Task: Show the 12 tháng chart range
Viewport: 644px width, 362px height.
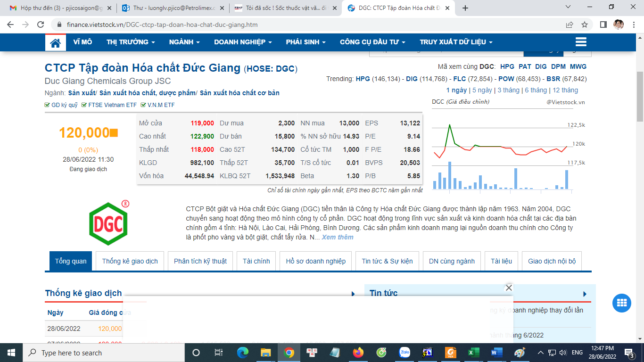Action: [565, 90]
